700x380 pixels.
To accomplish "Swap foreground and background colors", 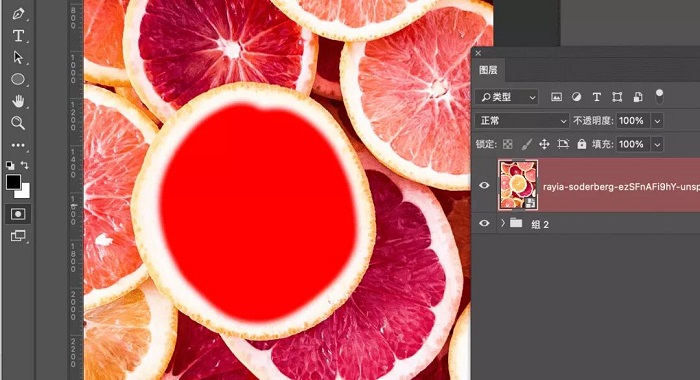I will 25,165.
